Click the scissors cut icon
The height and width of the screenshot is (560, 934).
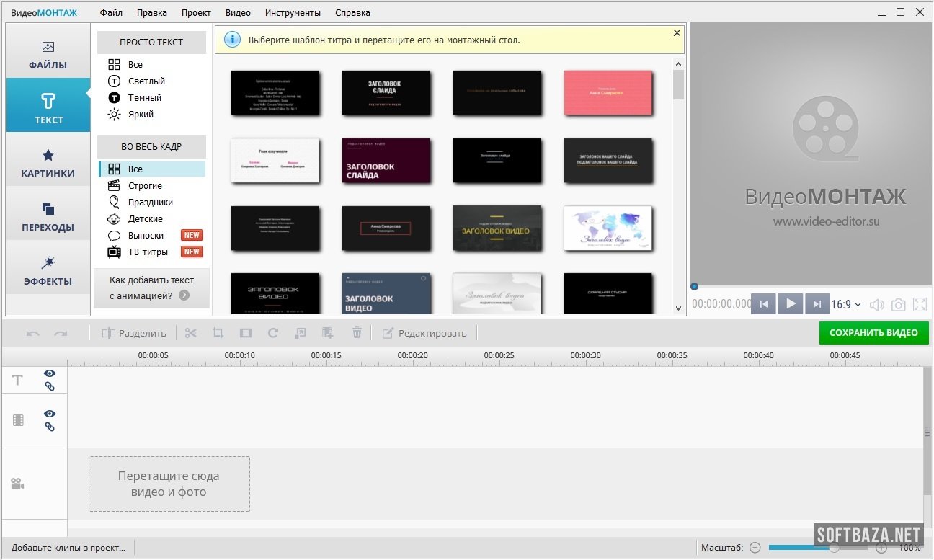[190, 333]
